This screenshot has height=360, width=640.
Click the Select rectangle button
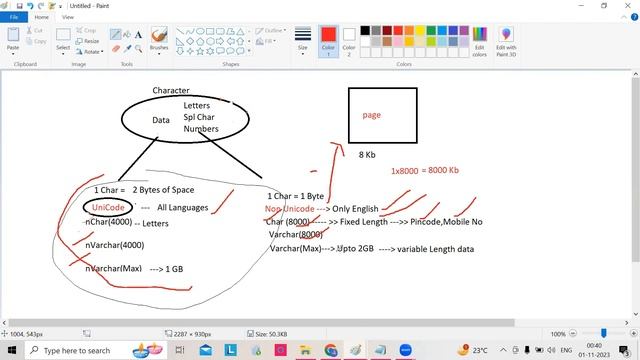click(x=63, y=35)
